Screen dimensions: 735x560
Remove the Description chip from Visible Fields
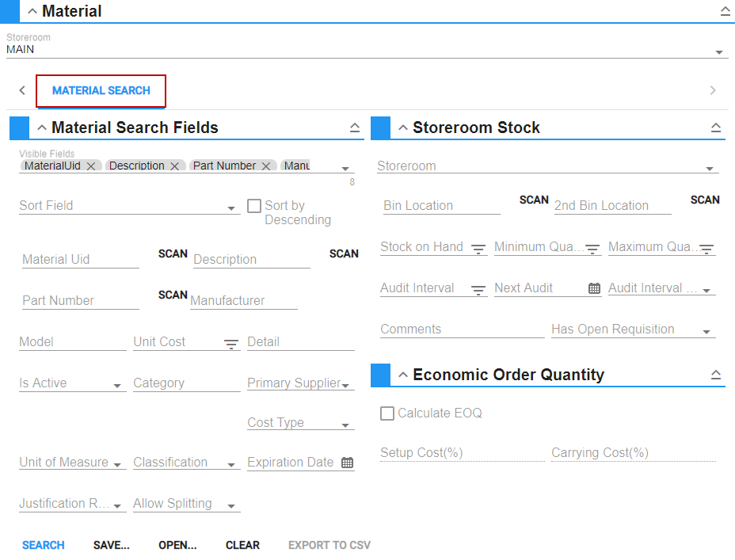[174, 166]
